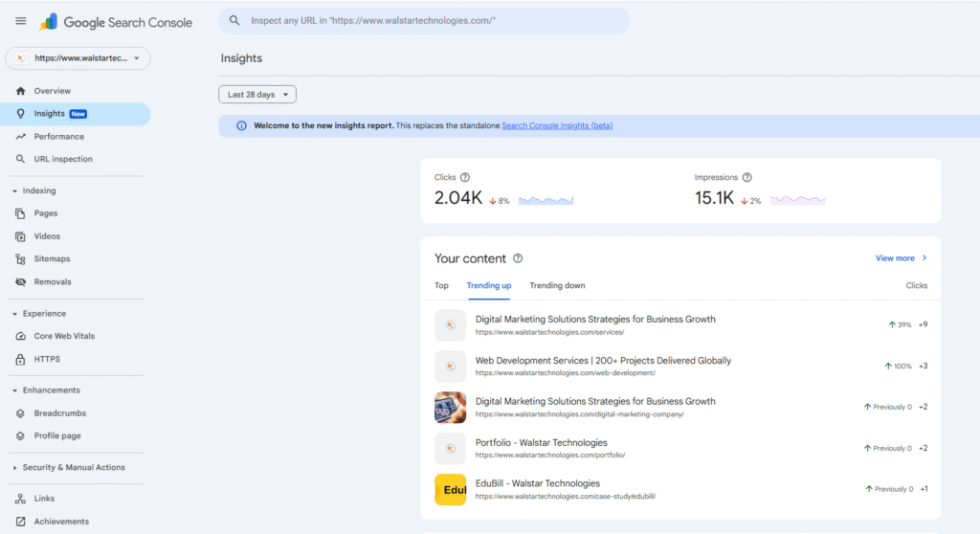Click the site favicon in property selector
This screenshot has height=534, width=980.
click(x=21, y=58)
